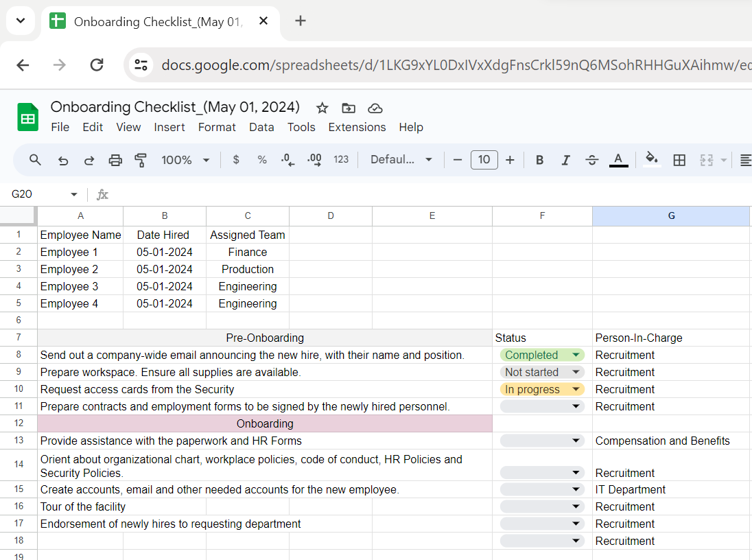Open status dropdown for Tour of the facility
The height and width of the screenshot is (560, 752).
point(542,506)
